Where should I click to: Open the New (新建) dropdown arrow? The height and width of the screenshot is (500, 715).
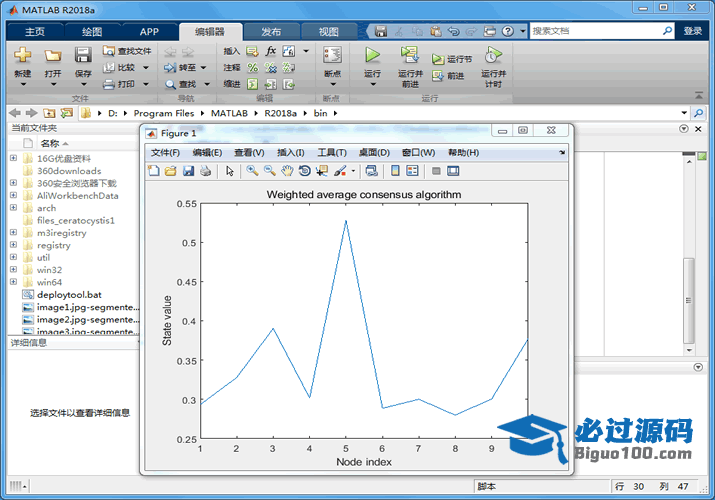(x=23, y=84)
